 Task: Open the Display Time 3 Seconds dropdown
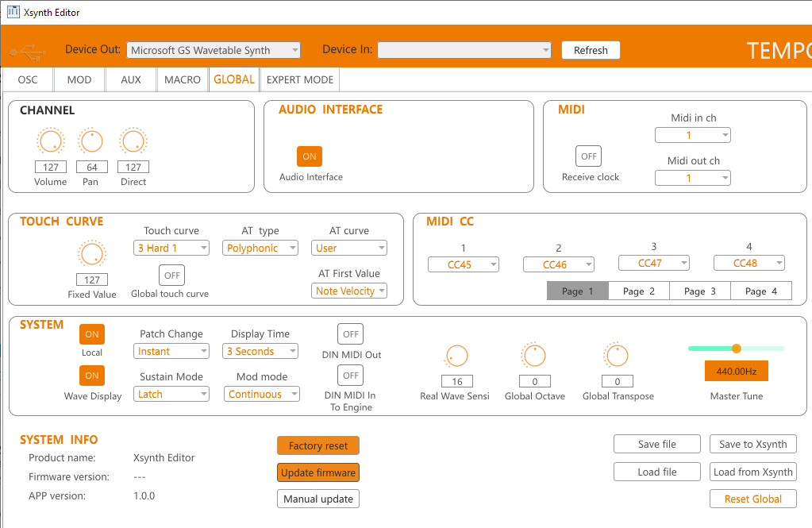260,351
